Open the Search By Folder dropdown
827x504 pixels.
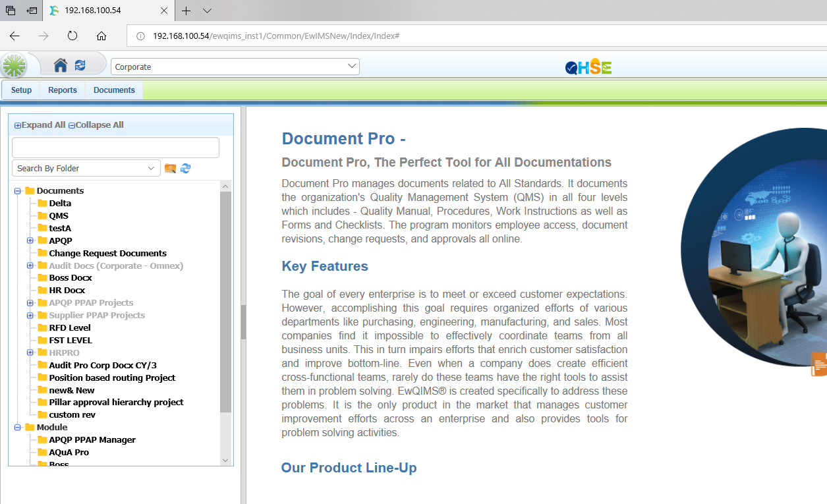pos(86,169)
